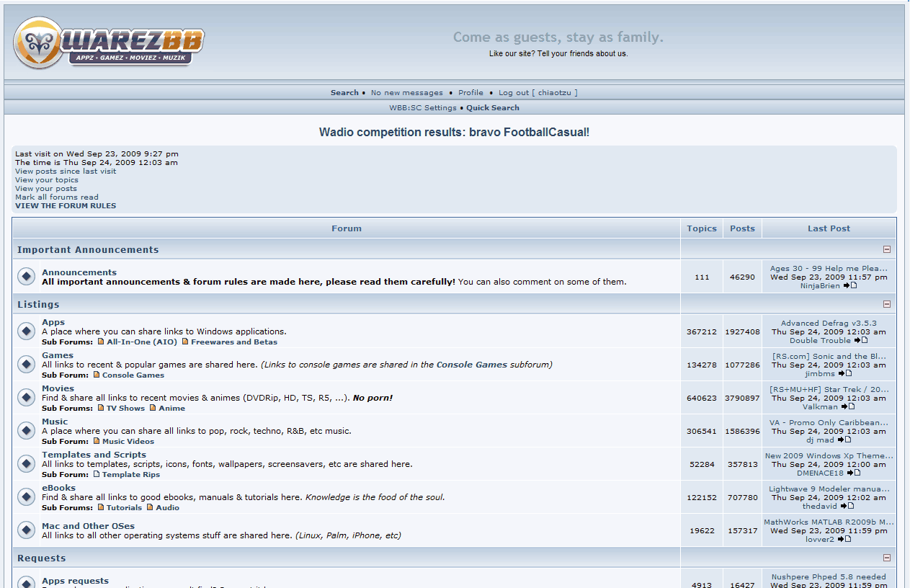The width and height of the screenshot is (910, 588).
Task: View posts since last visit
Action: [66, 171]
